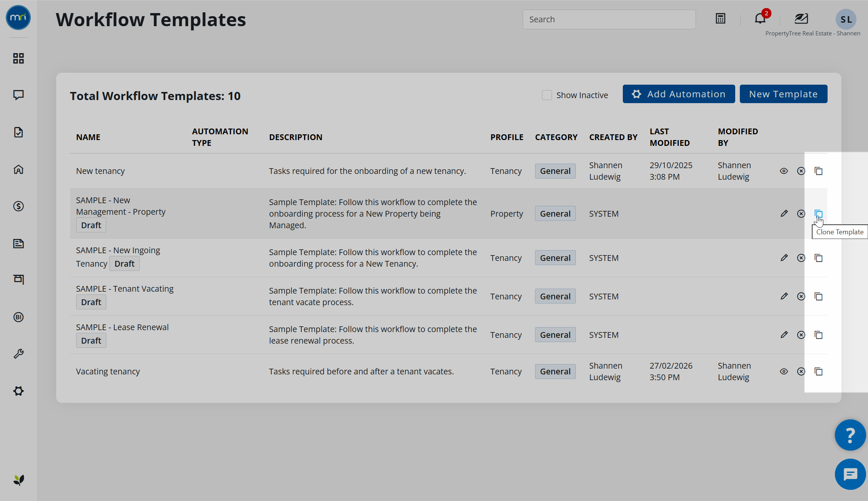Open the news document sidebar icon

point(18,243)
